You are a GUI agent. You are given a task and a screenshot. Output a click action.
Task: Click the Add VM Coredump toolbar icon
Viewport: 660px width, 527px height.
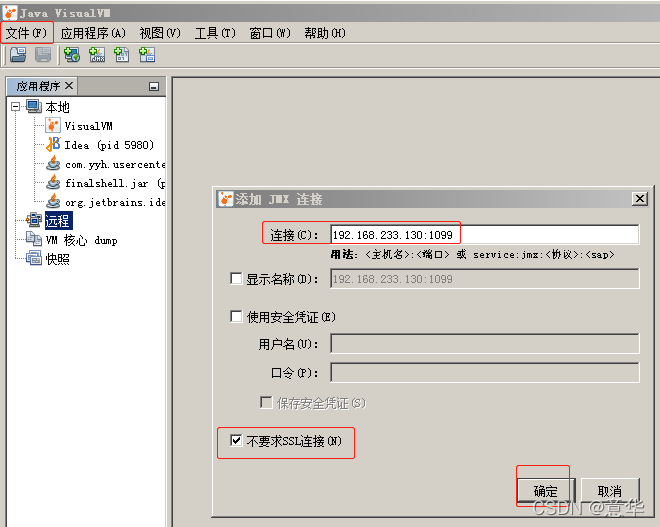click(x=122, y=55)
